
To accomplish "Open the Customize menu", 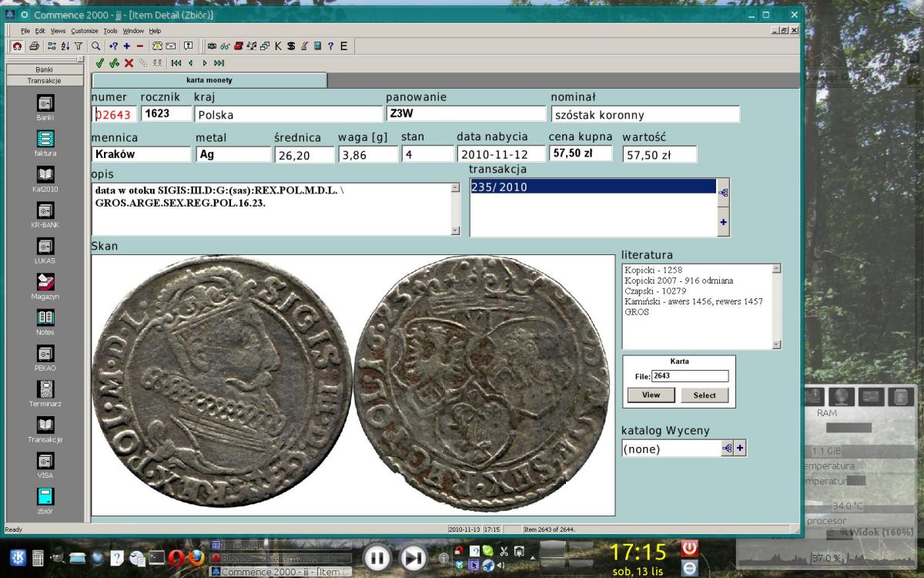I will (x=85, y=31).
